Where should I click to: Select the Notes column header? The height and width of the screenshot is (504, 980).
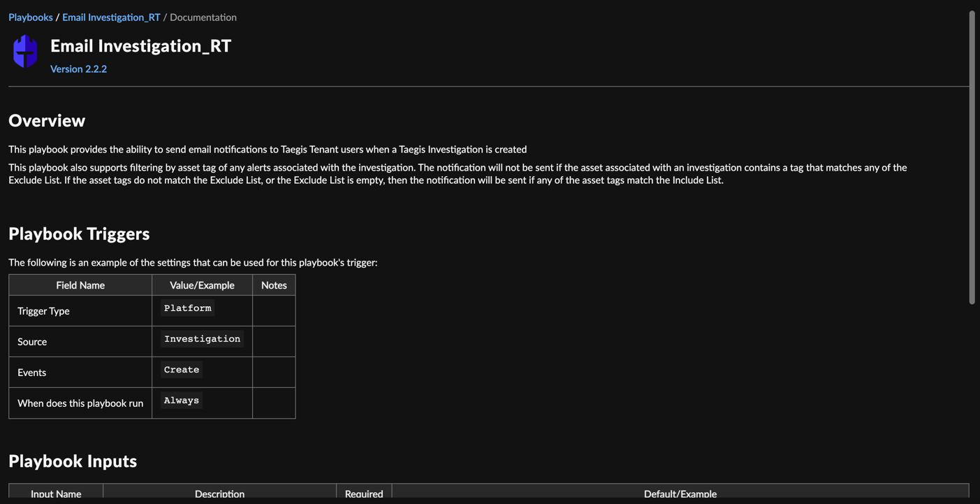[274, 285]
